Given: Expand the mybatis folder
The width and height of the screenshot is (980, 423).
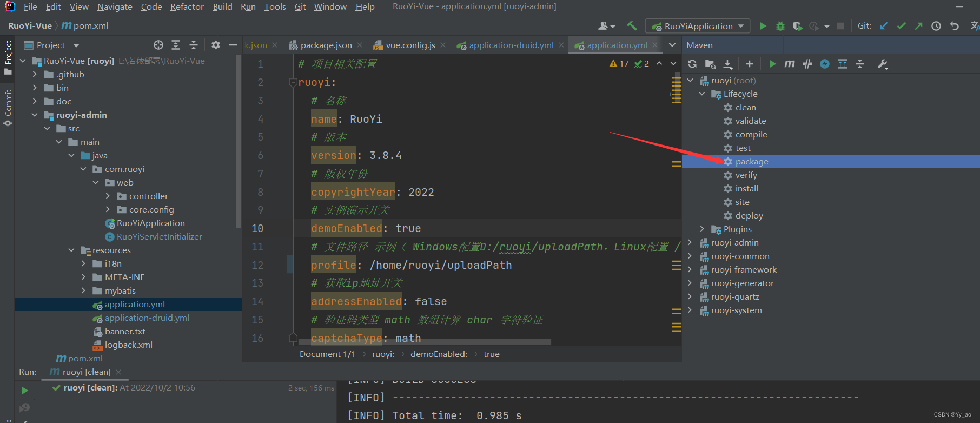Looking at the screenshot, I should click(83, 290).
